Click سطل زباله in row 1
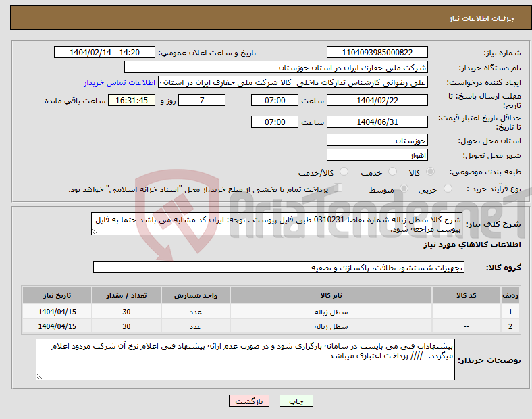 (331, 312)
